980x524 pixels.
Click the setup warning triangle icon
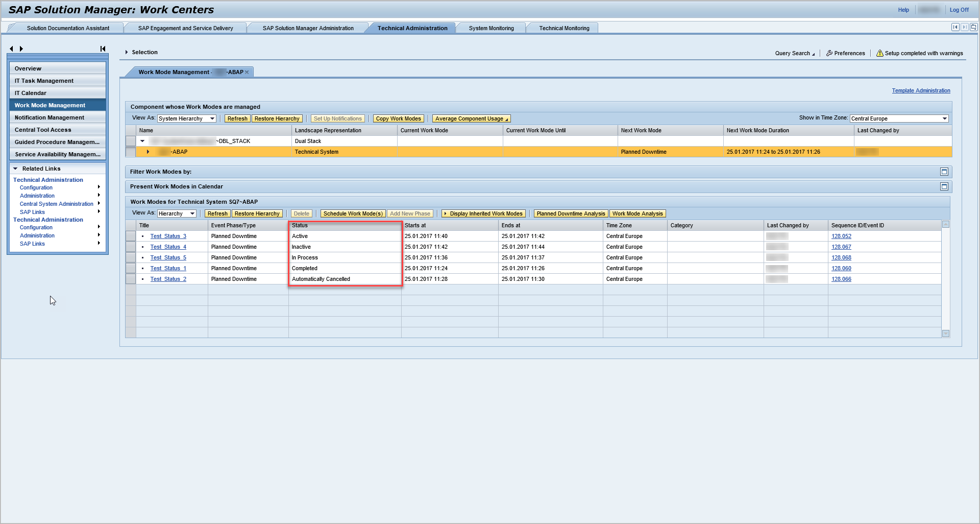pyautogui.click(x=880, y=53)
